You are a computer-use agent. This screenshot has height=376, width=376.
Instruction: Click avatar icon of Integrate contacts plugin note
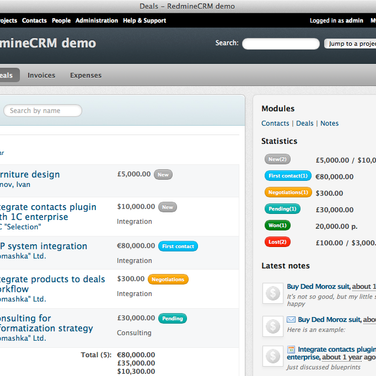coord(273,356)
